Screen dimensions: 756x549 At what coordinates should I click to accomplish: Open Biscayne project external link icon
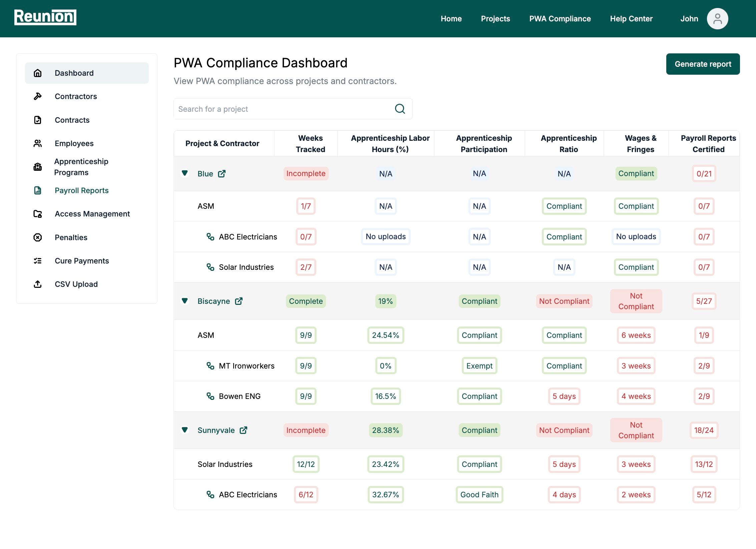pyautogui.click(x=239, y=301)
